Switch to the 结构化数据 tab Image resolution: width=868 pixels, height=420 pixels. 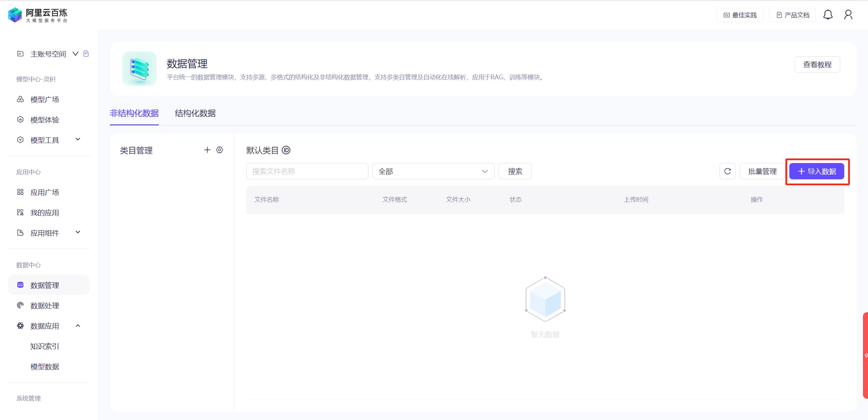pos(195,113)
